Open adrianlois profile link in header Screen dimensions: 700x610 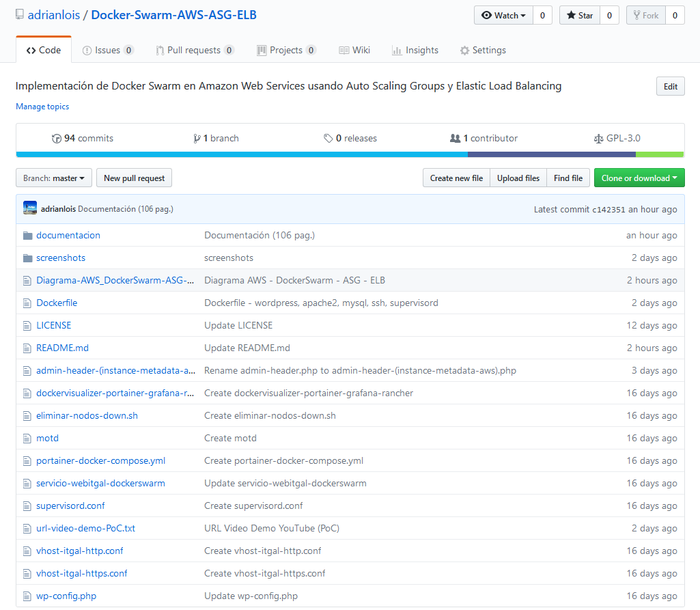[x=53, y=15]
